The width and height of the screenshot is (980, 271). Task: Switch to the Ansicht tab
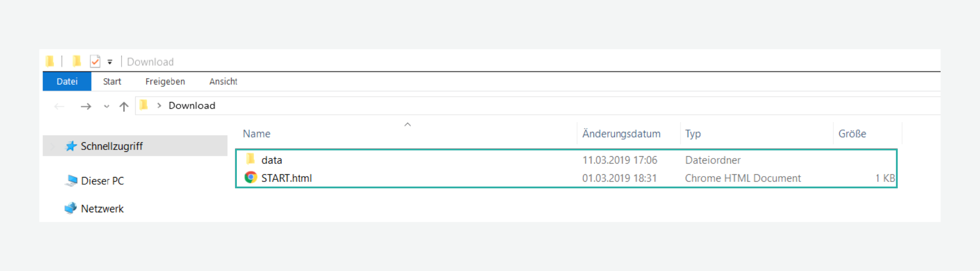coord(223,82)
